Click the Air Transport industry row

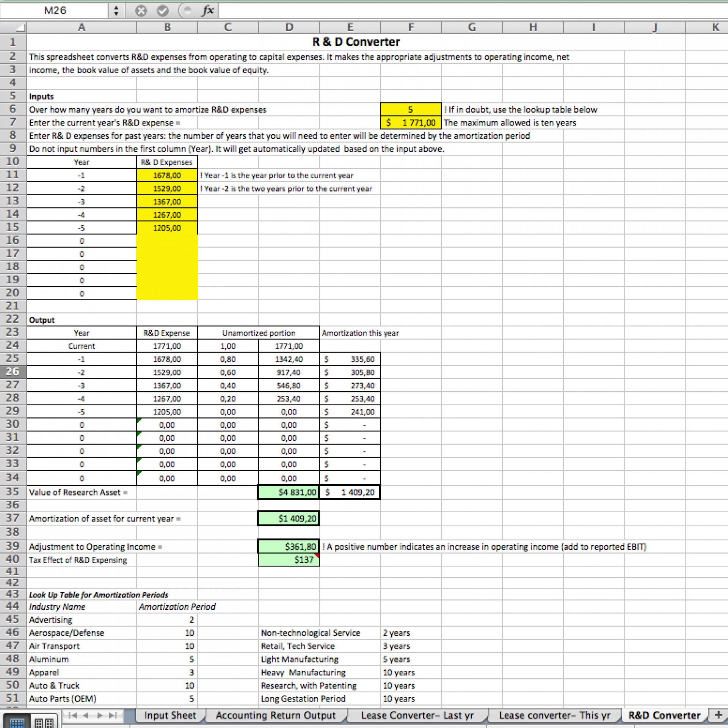tap(54, 646)
